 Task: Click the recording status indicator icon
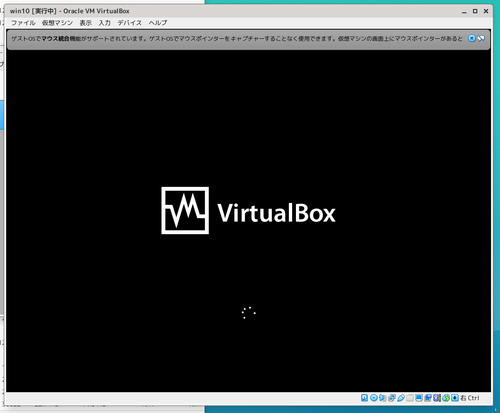(428, 398)
